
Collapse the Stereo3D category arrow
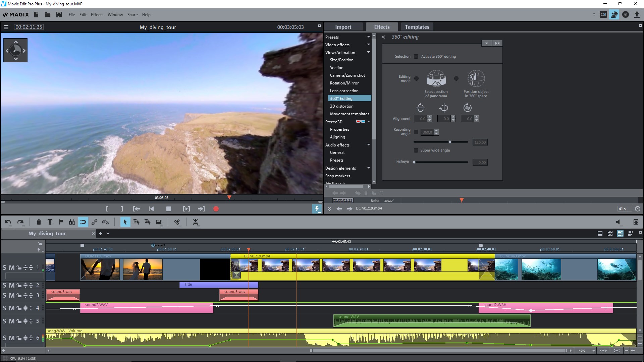click(368, 122)
